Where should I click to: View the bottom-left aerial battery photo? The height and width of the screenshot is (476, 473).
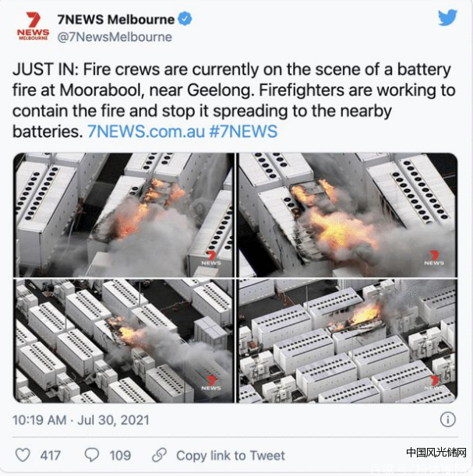point(124,341)
